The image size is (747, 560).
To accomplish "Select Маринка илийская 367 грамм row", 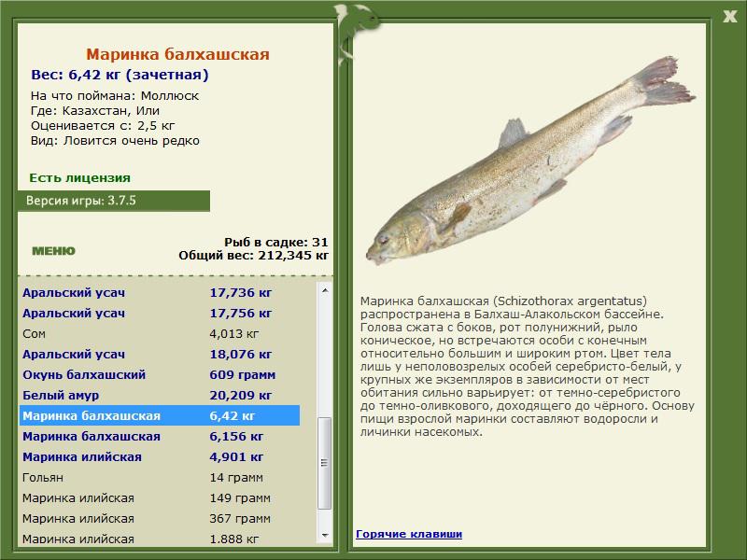I will [160, 518].
